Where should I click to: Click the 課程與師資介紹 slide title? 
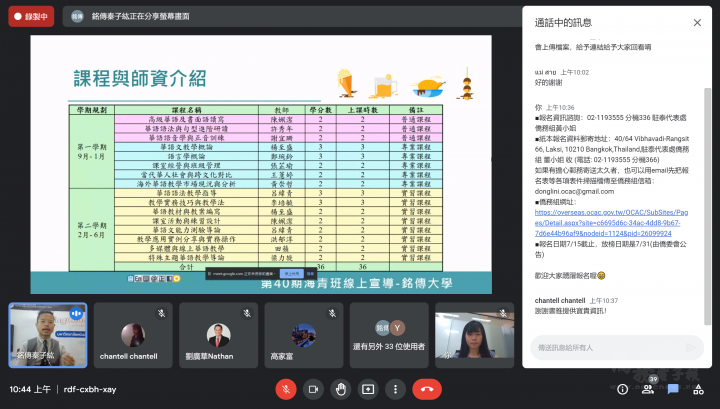(140, 78)
